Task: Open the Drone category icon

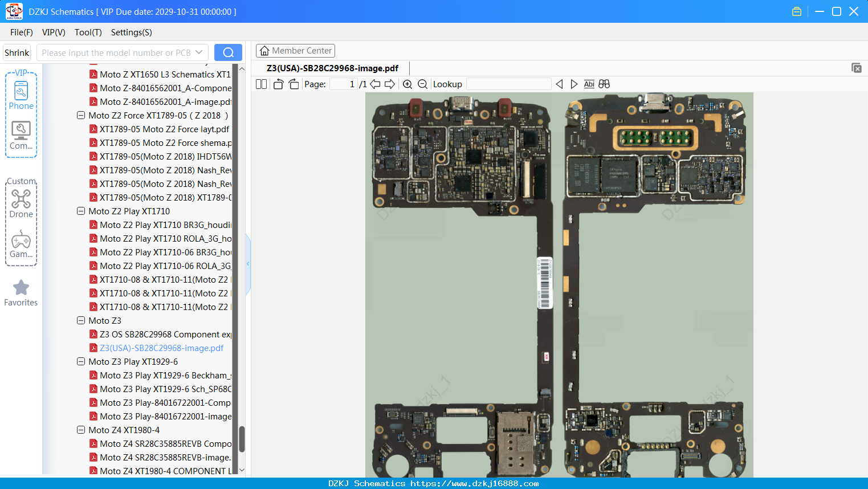Action: coord(21,204)
